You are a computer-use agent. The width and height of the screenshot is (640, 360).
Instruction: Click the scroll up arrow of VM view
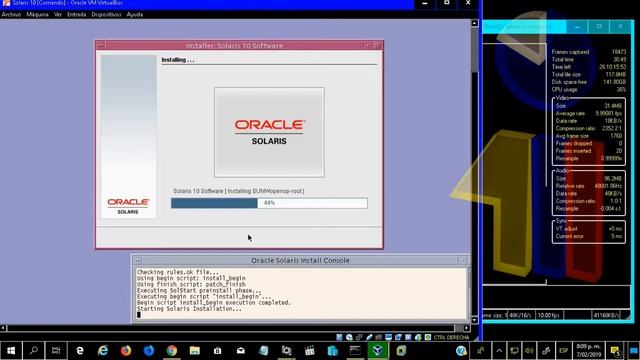pyautogui.click(x=474, y=23)
